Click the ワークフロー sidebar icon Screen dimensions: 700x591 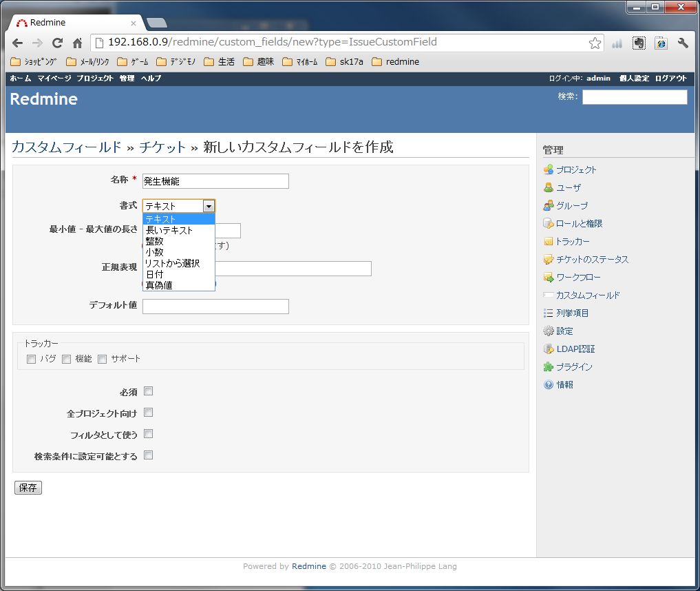[548, 277]
